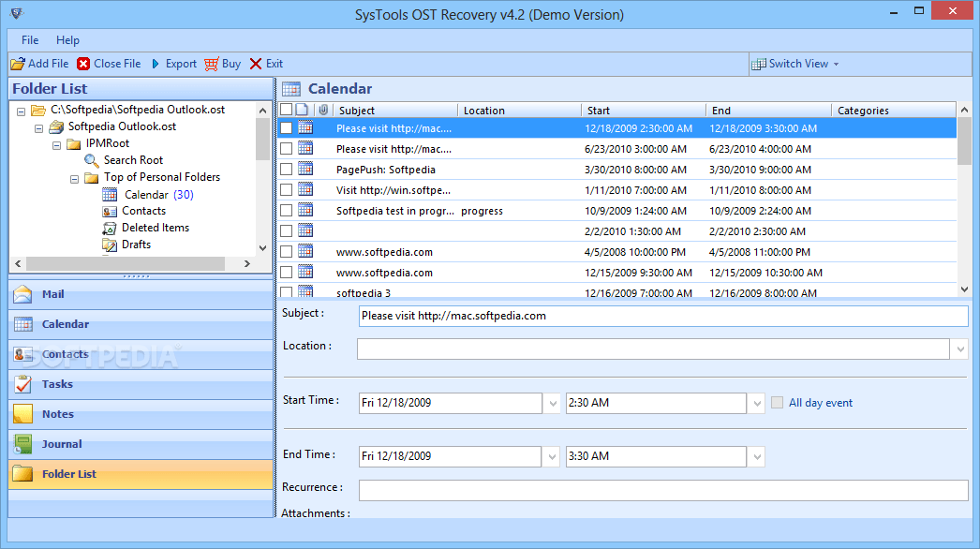
Task: Open the Help menu
Action: tap(67, 39)
